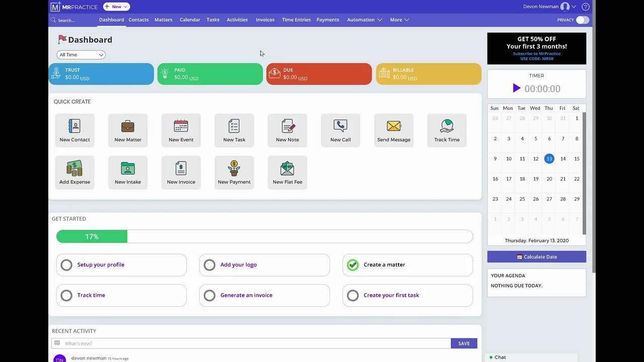
Task: Click the Calculate Date button
Action: (536, 257)
